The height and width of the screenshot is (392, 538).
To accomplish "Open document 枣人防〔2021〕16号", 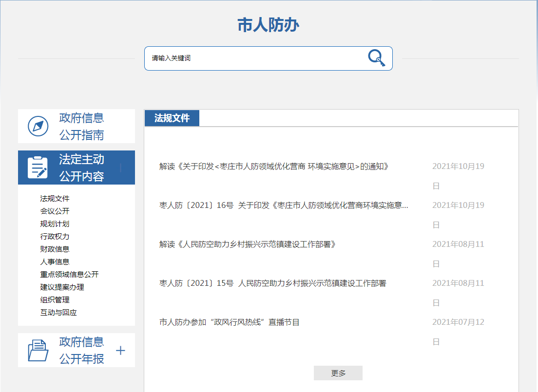I will tap(284, 205).
